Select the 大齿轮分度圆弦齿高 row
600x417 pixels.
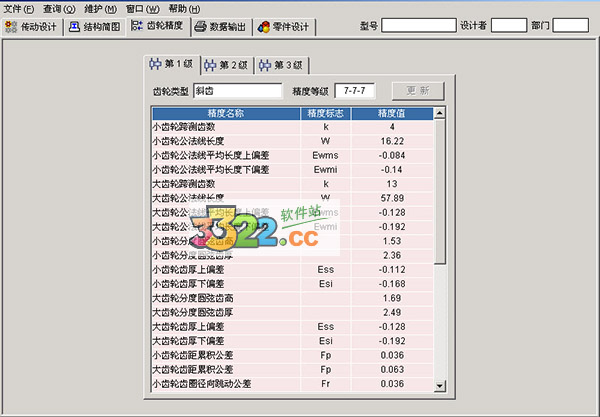293,298
